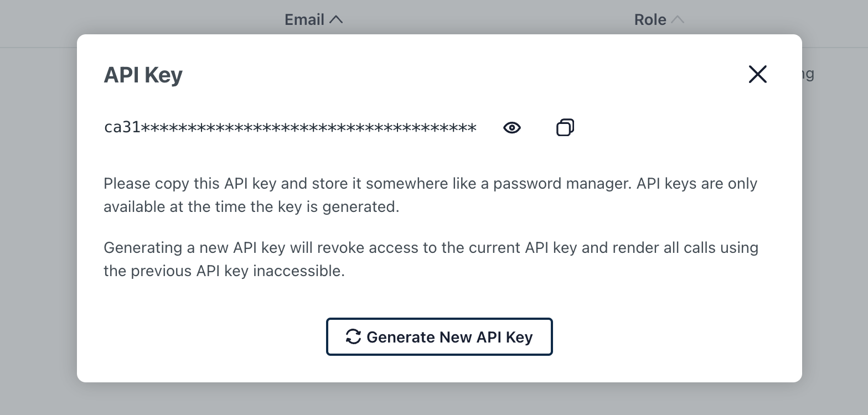Click dimmed backdrop below the dialog

[434, 400]
